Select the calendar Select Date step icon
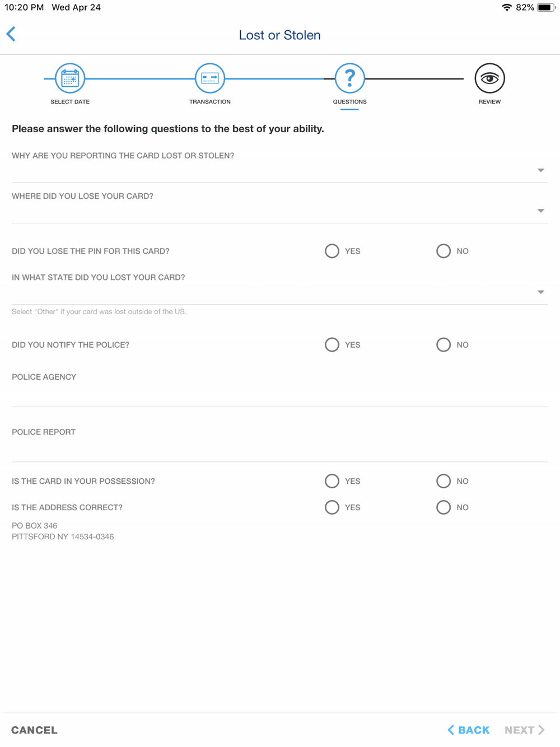The height and width of the screenshot is (747, 560). (70, 78)
